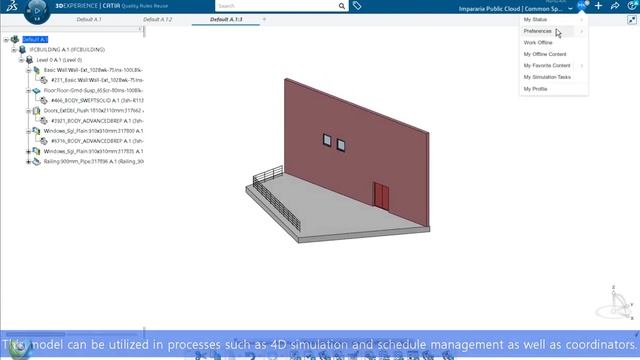The image size is (640, 360).
Task: Collapse the Default A.1 root node
Action: (6, 40)
